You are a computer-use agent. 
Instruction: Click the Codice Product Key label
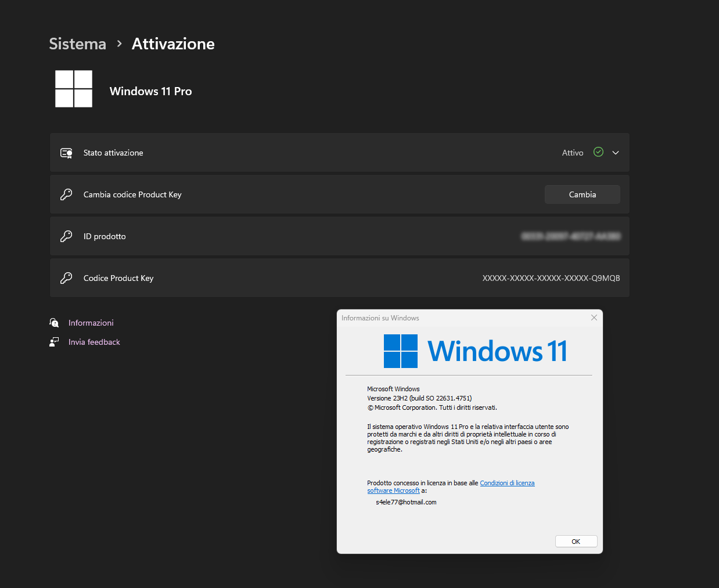point(118,278)
